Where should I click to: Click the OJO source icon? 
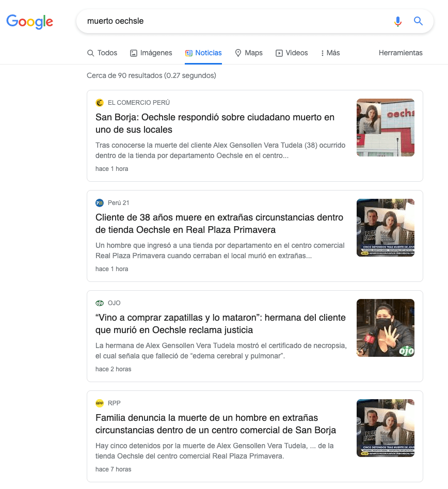(100, 303)
